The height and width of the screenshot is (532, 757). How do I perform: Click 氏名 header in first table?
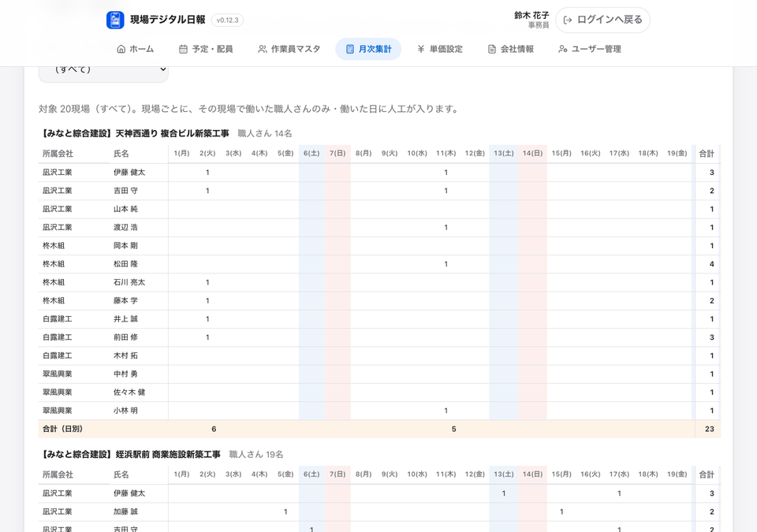tap(121, 154)
